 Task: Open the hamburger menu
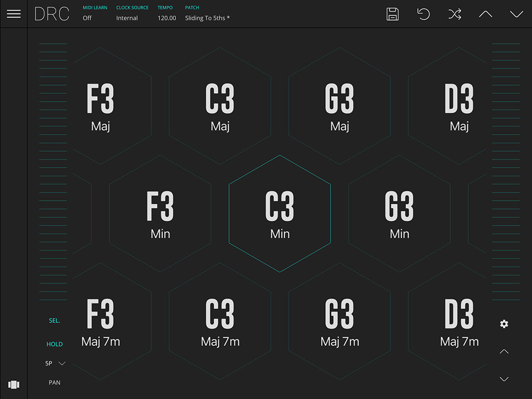(14, 14)
